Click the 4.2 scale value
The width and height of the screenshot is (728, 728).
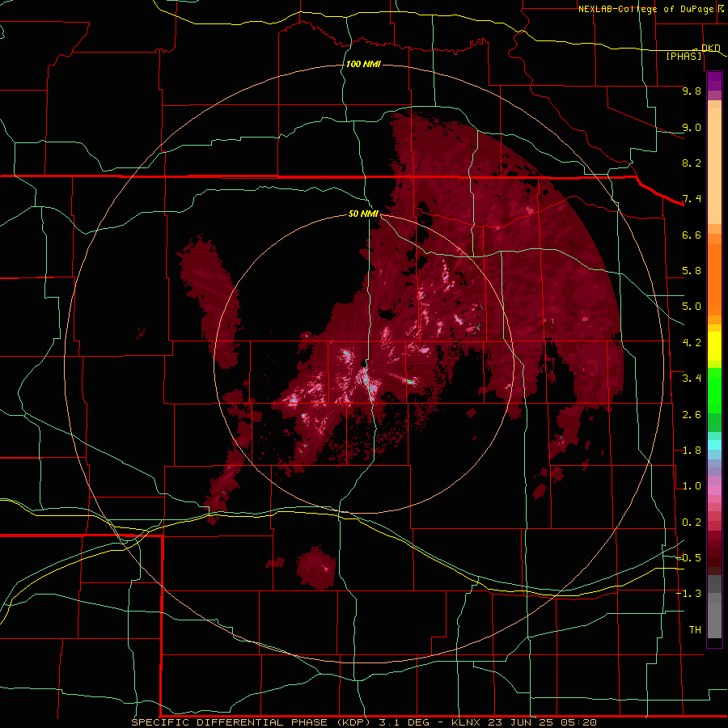[x=692, y=343]
